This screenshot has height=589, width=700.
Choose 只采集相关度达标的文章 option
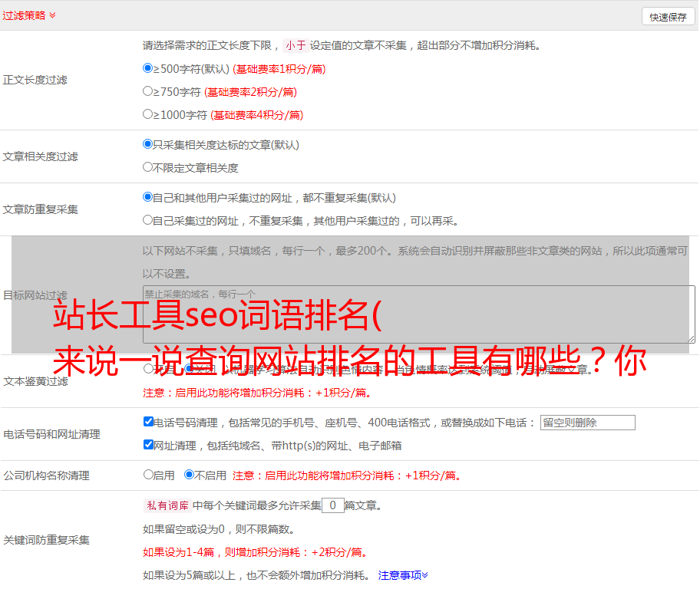coord(148,144)
